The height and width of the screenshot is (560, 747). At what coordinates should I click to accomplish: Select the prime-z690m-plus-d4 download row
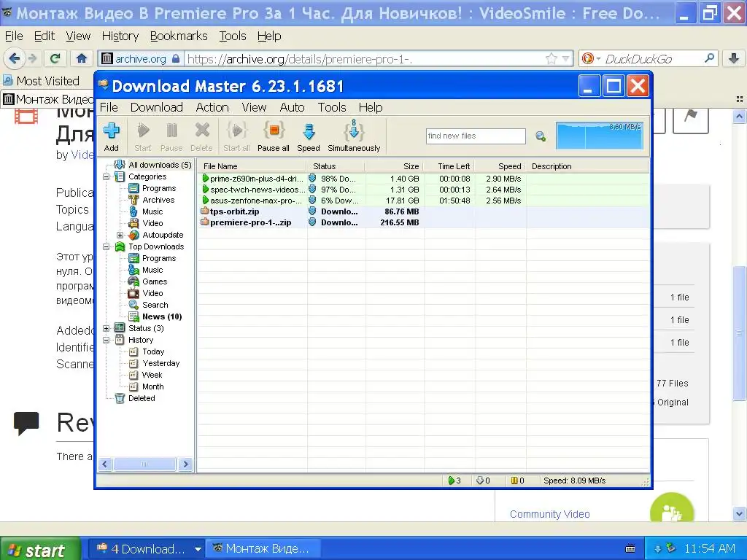pos(423,179)
